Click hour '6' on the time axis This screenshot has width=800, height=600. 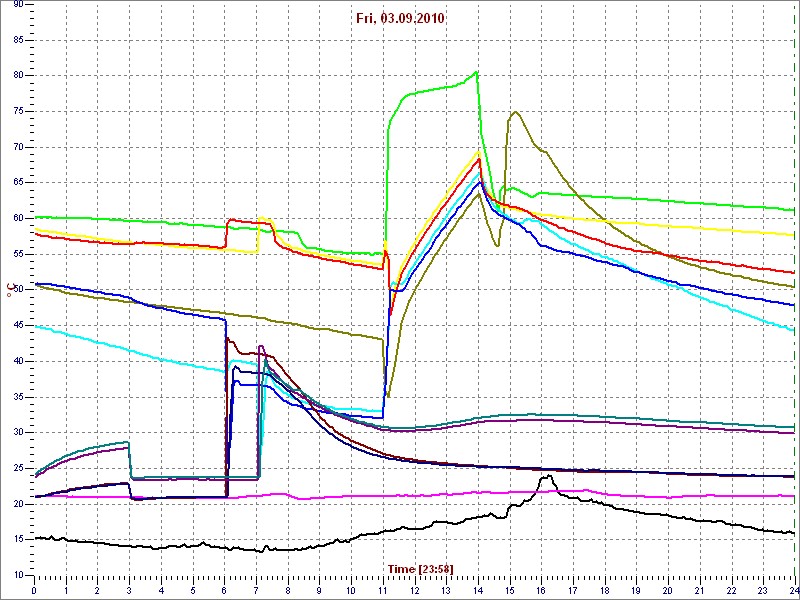224,590
